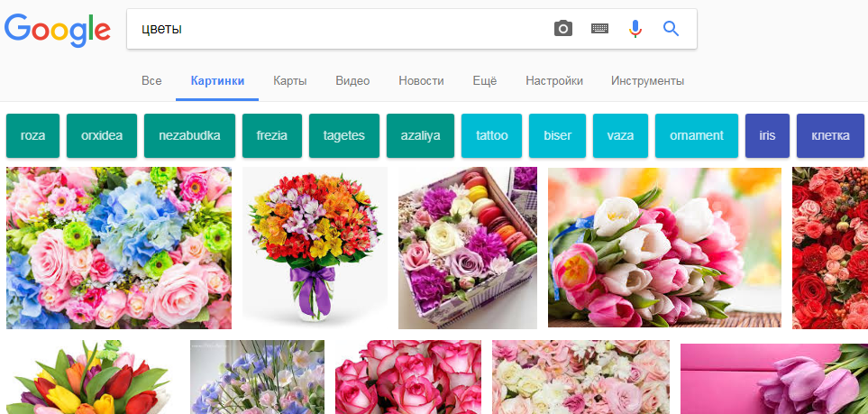Image resolution: width=868 pixels, height=414 pixels.
Task: Choose the vaza filter chip
Action: 620,136
